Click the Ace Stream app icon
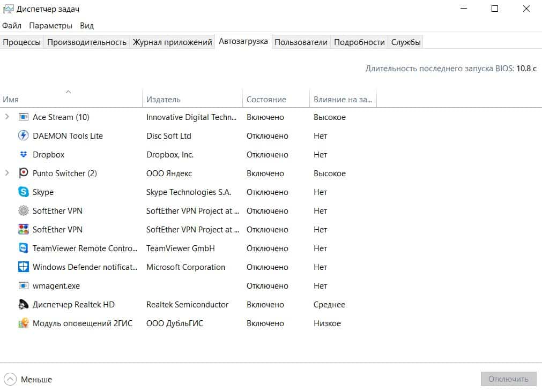This screenshot has width=542, height=392. click(23, 117)
